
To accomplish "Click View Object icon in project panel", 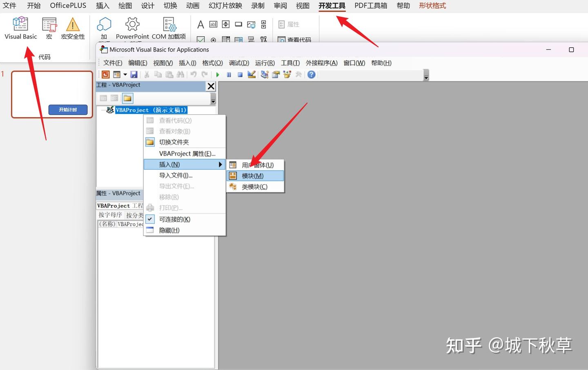I will [114, 98].
